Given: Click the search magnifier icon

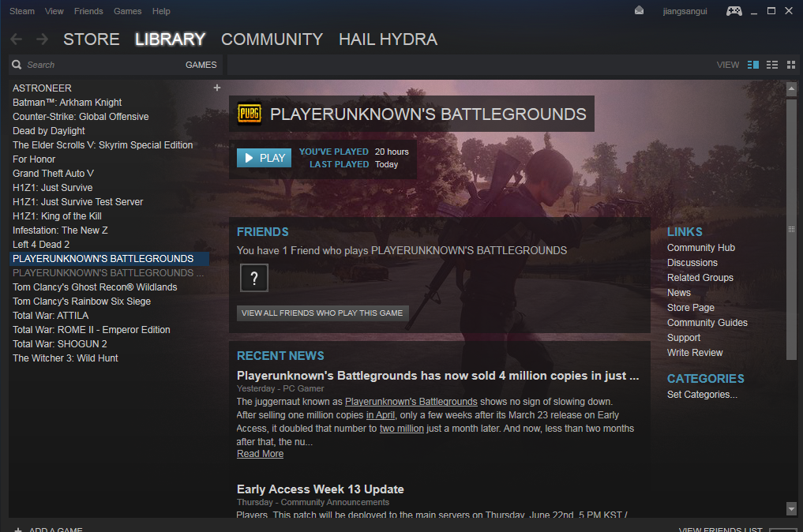Looking at the screenshot, I should click(17, 65).
